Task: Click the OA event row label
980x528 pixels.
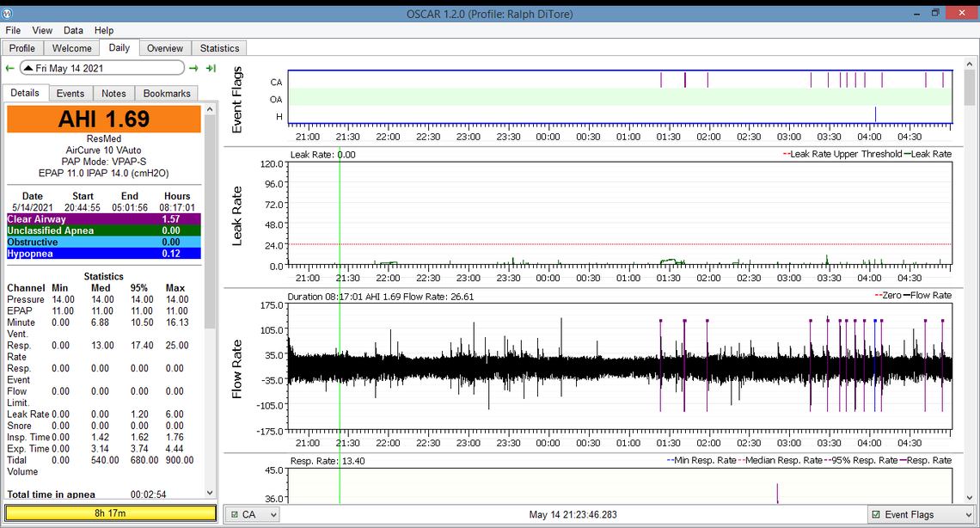Action: pyautogui.click(x=276, y=100)
